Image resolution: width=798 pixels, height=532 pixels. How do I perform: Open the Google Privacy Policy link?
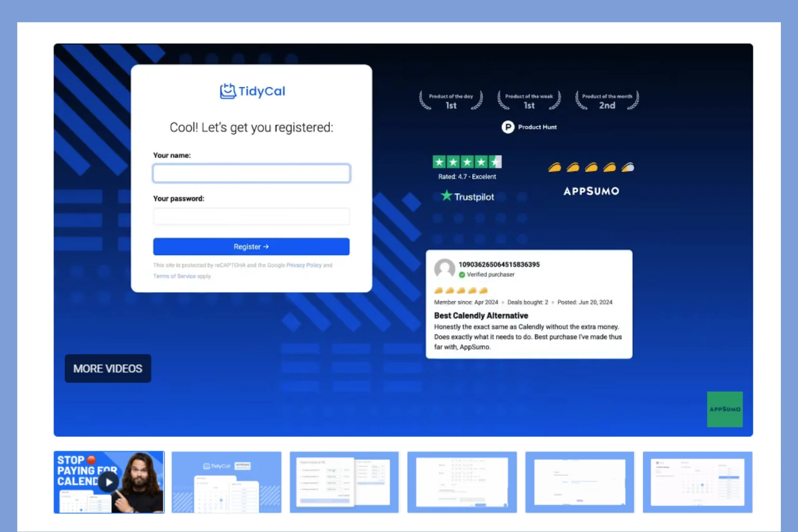[x=304, y=265]
